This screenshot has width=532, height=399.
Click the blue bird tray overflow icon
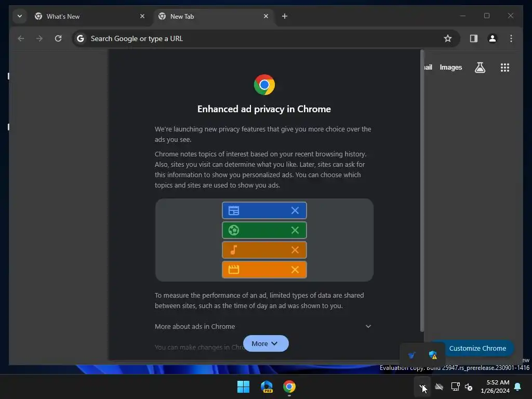pos(411,355)
